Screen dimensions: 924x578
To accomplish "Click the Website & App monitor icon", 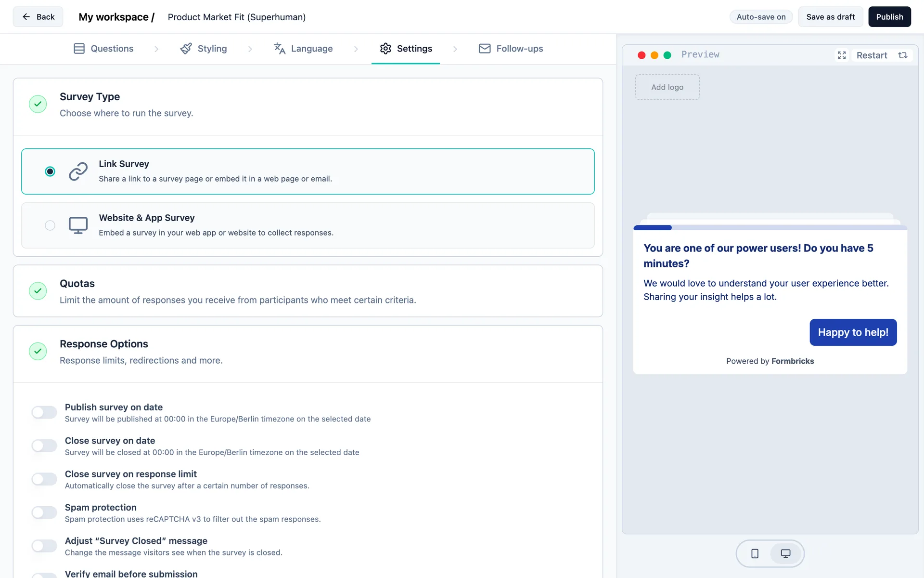I will coord(78,225).
